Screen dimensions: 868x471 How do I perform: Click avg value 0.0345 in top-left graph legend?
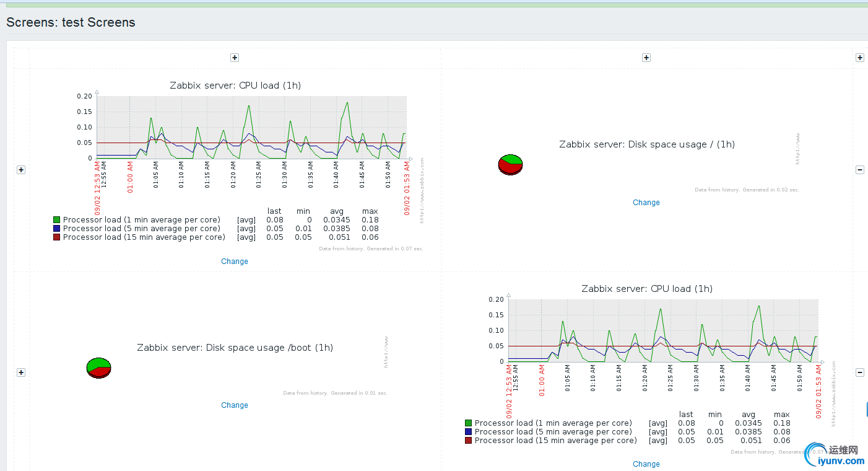click(337, 220)
